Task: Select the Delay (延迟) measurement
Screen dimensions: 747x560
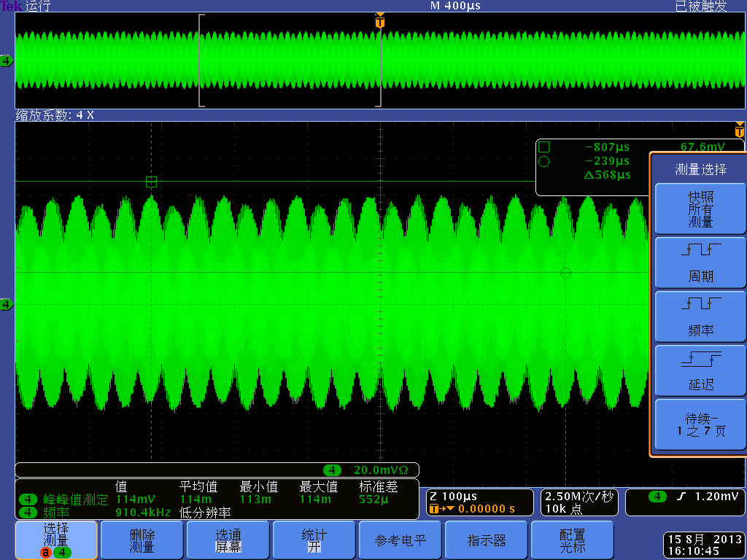Action: point(700,370)
